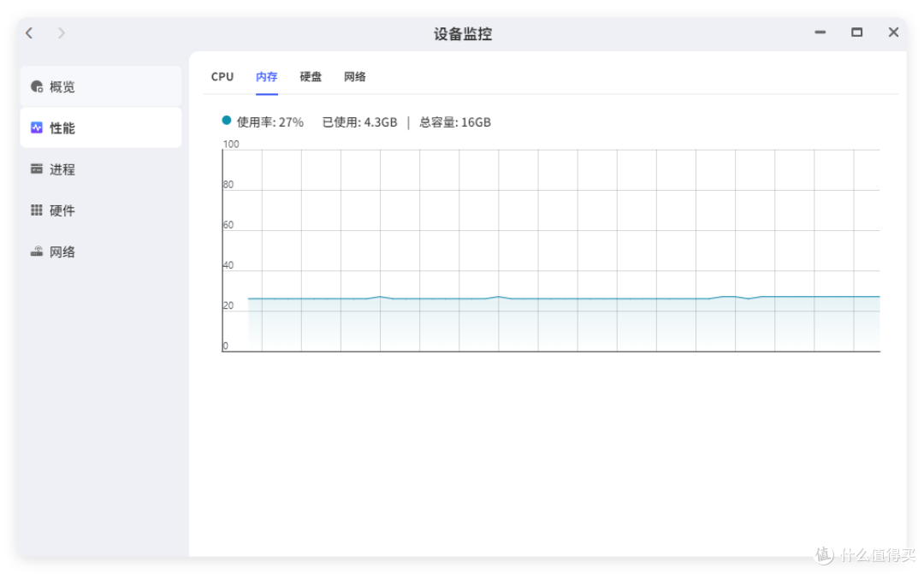The height and width of the screenshot is (574, 924).
Task: Maximize the 设备监控 window
Action: tap(856, 33)
